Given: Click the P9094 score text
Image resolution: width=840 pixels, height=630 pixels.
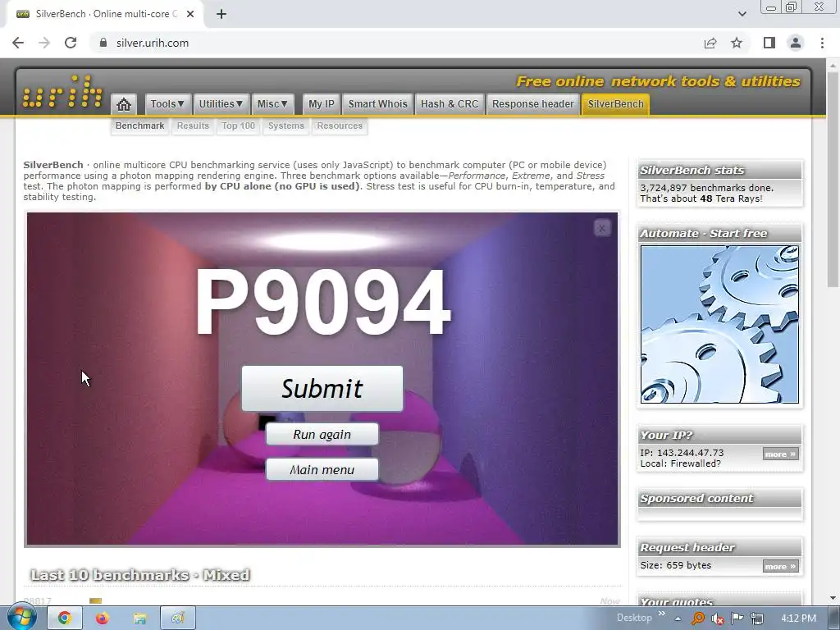Looking at the screenshot, I should pos(322,303).
